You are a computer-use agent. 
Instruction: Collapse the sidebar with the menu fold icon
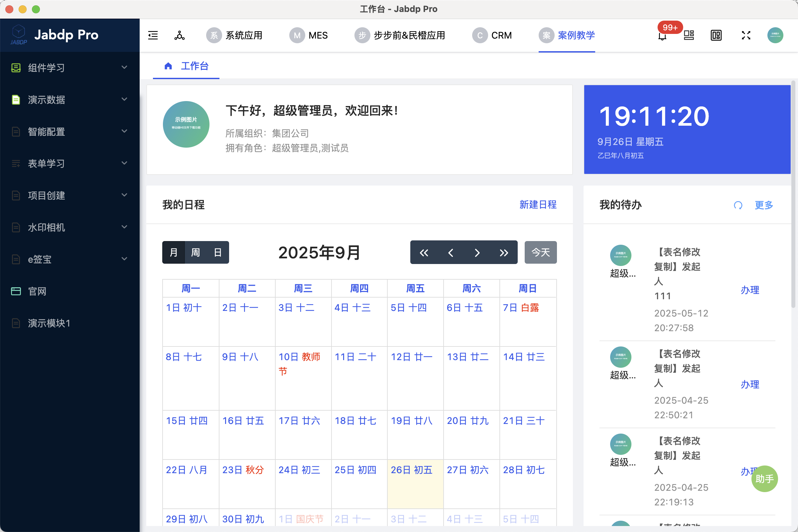(153, 35)
